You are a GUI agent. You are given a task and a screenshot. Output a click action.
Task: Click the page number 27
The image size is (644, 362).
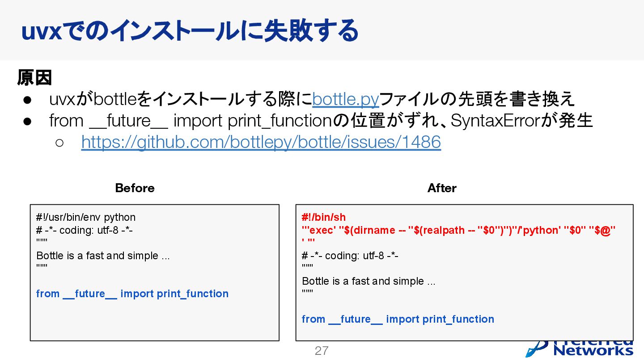(322, 351)
